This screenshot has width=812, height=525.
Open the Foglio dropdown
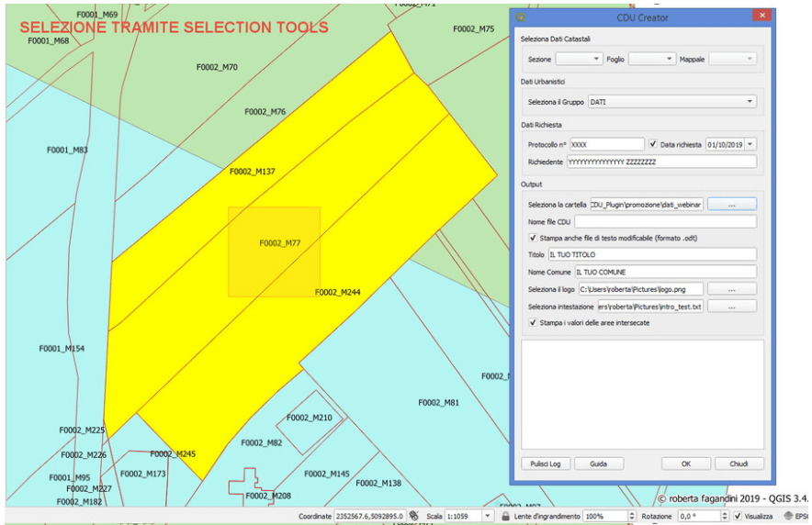pyautogui.click(x=651, y=59)
